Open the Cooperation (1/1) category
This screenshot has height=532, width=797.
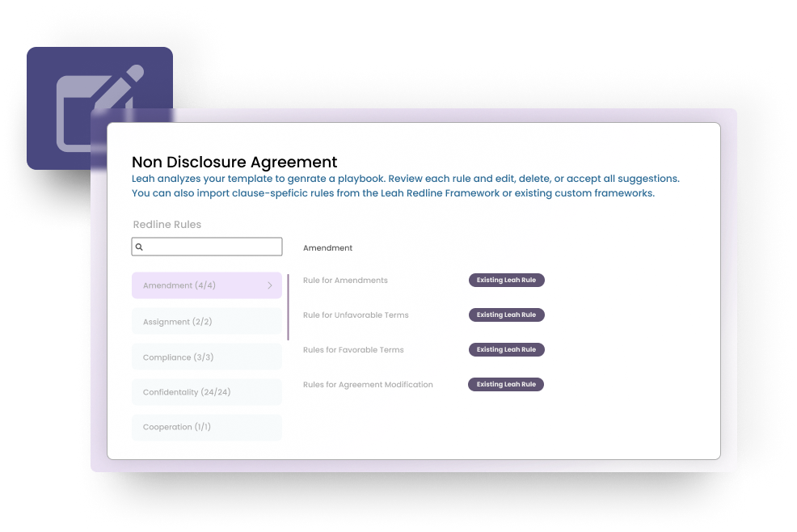point(207,427)
